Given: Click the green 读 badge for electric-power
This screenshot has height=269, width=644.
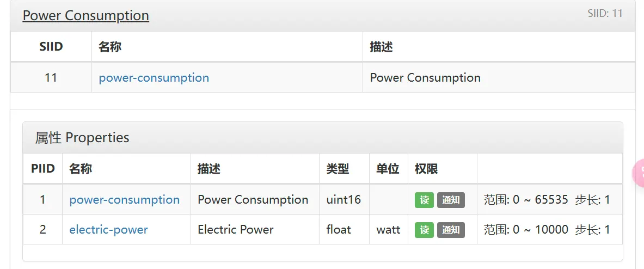Looking at the screenshot, I should (x=424, y=230).
